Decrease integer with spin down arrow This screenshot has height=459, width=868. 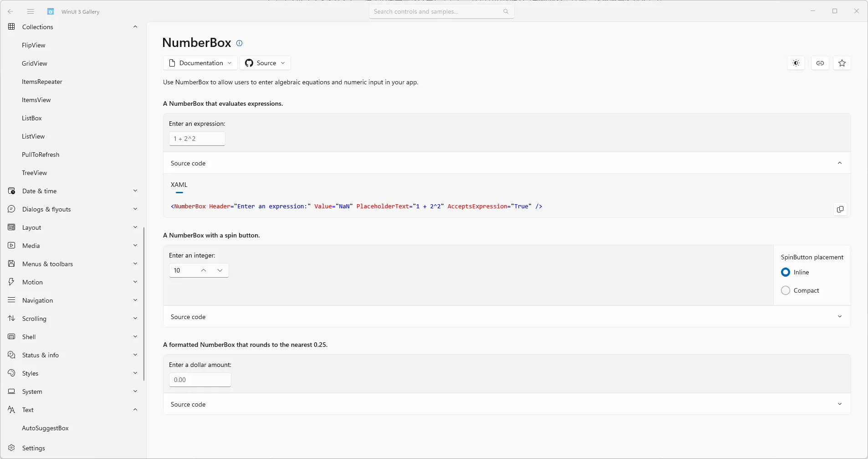[220, 270]
